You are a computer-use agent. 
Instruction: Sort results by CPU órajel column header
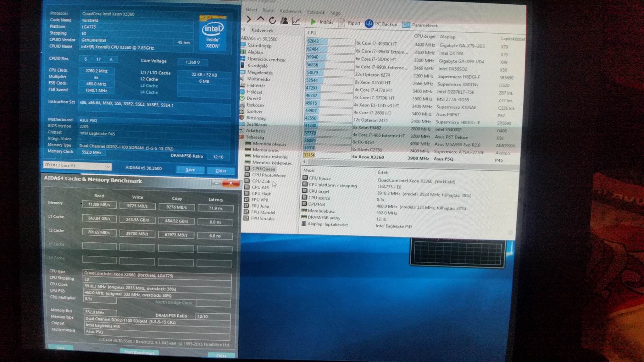click(425, 36)
